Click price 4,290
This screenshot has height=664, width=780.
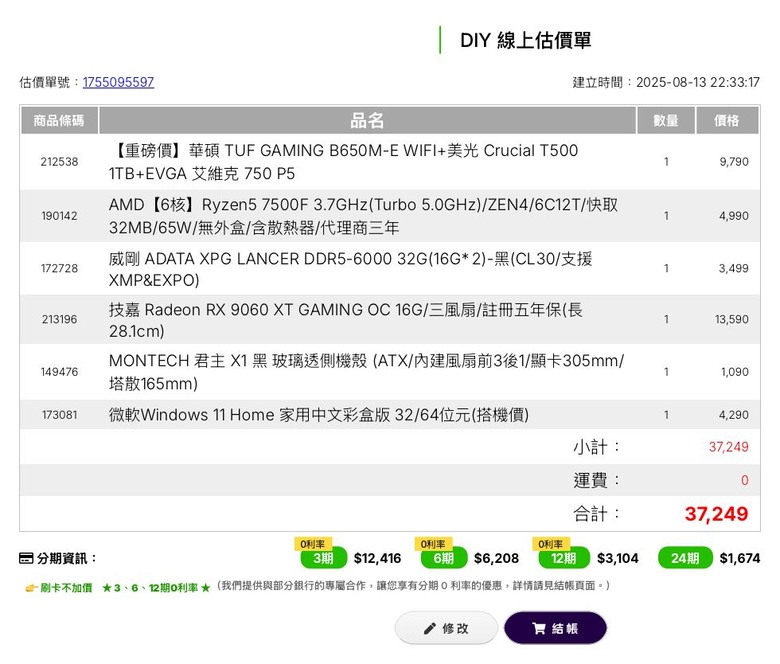coord(734,415)
